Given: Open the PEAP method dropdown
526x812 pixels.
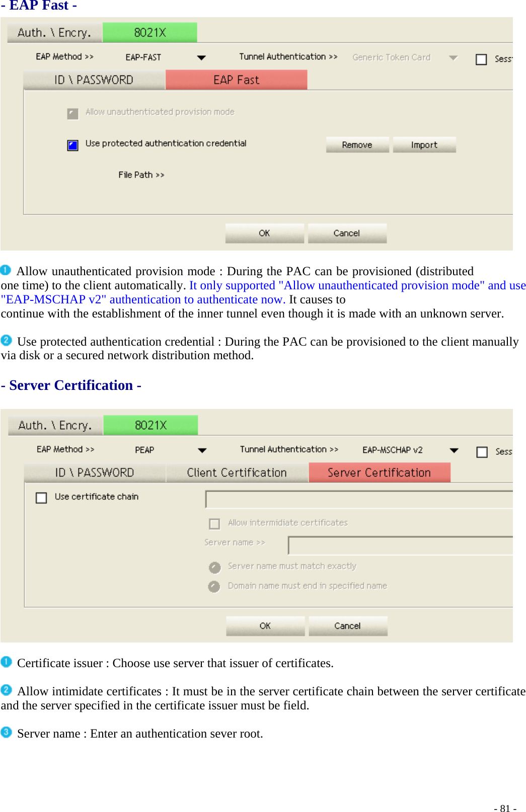Looking at the screenshot, I should click(202, 450).
